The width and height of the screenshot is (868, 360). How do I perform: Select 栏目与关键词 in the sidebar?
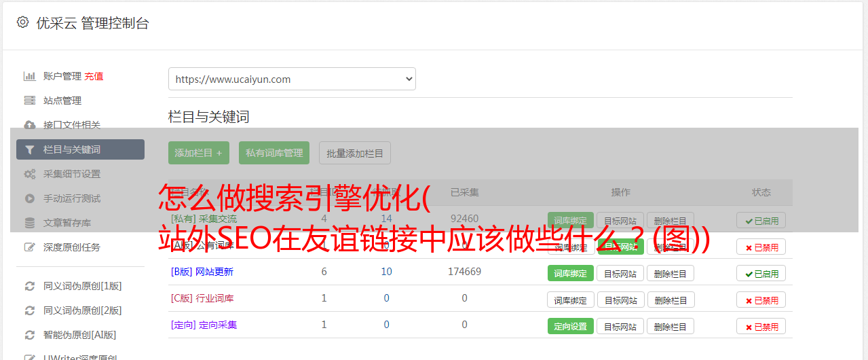80,149
